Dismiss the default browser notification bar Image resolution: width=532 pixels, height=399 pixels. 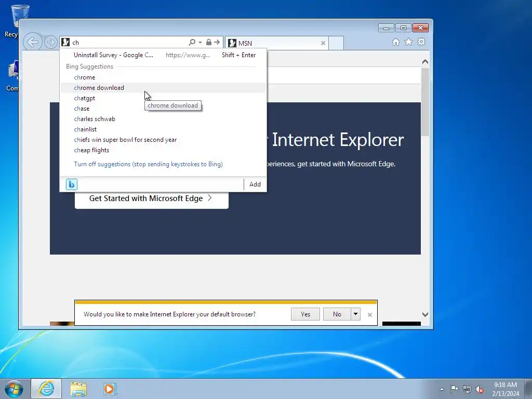point(370,315)
